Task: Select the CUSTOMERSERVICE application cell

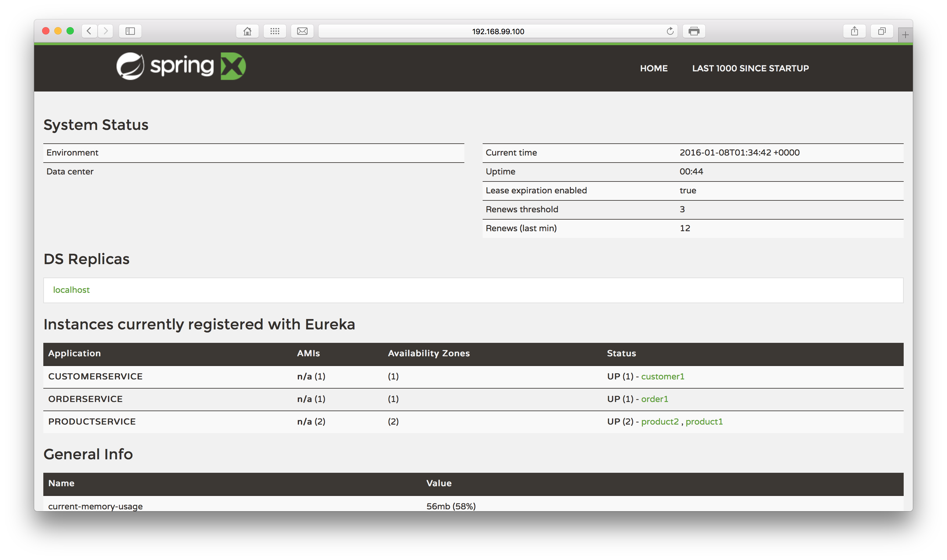Action: tap(95, 376)
